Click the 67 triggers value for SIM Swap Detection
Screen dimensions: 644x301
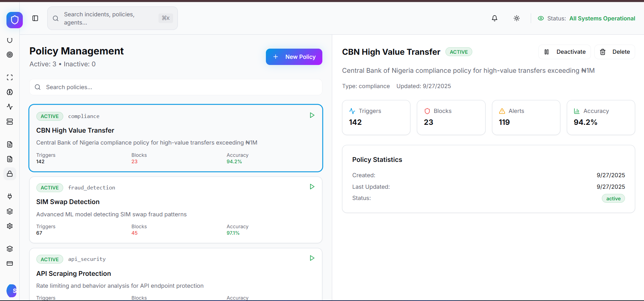[39, 233]
